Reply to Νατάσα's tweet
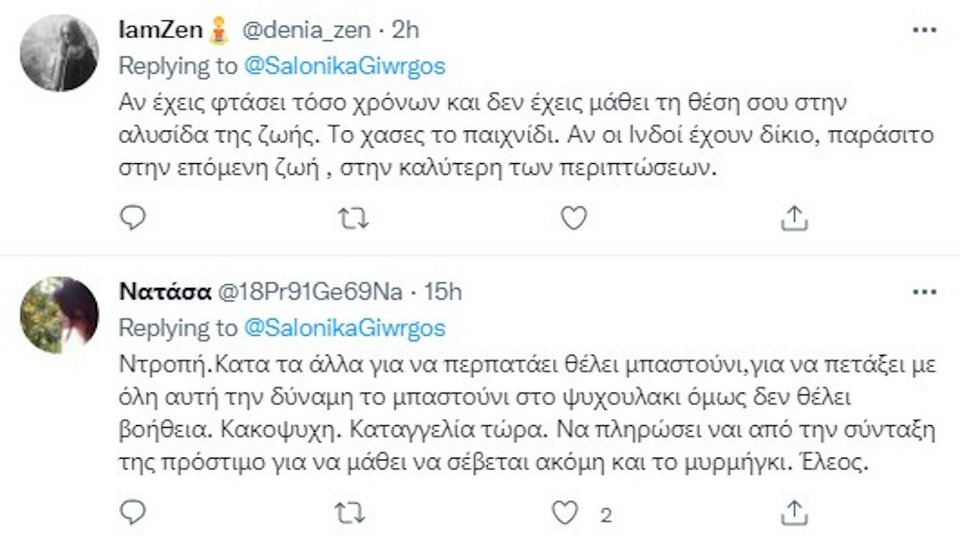Image resolution: width=960 pixels, height=544 pixels. (x=133, y=513)
